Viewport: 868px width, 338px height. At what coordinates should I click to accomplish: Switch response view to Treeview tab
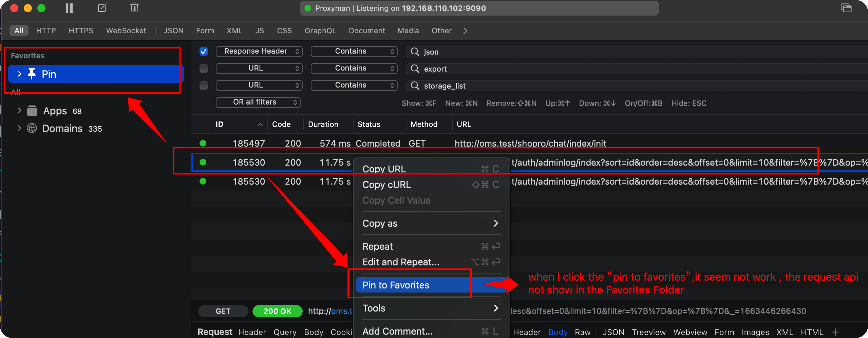coord(649,332)
